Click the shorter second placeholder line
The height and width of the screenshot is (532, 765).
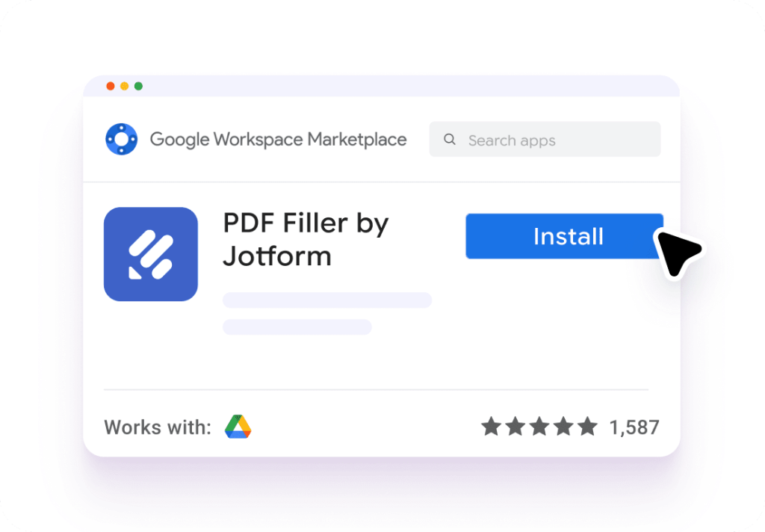[x=297, y=327]
